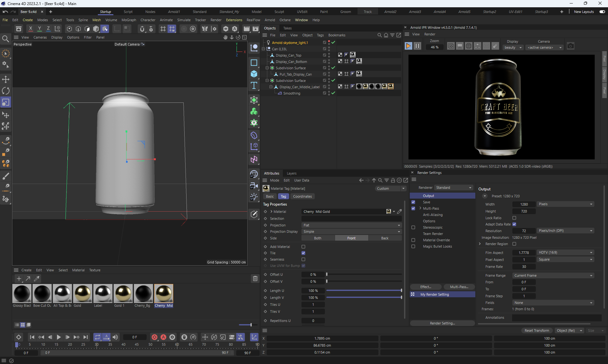Pause the Arnold IPR render
Screen dimensions: 608x364
pyautogui.click(x=417, y=46)
